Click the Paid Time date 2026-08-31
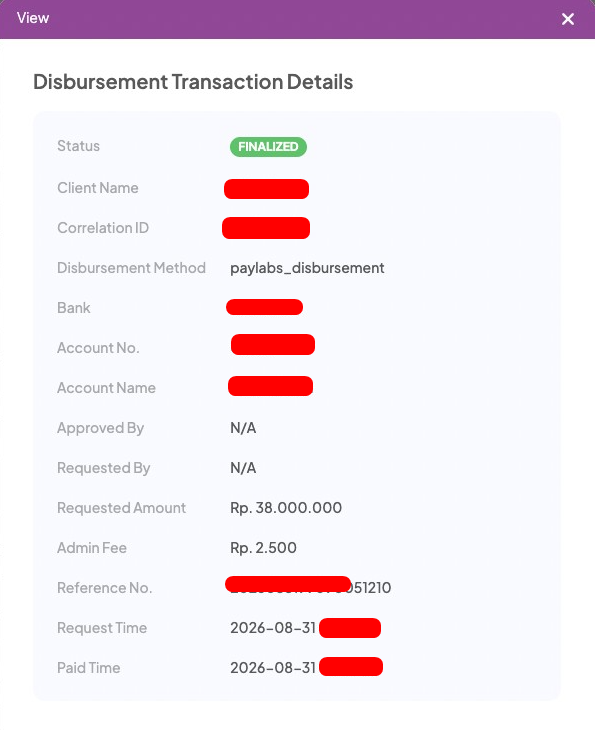The image size is (595, 730). (x=273, y=668)
